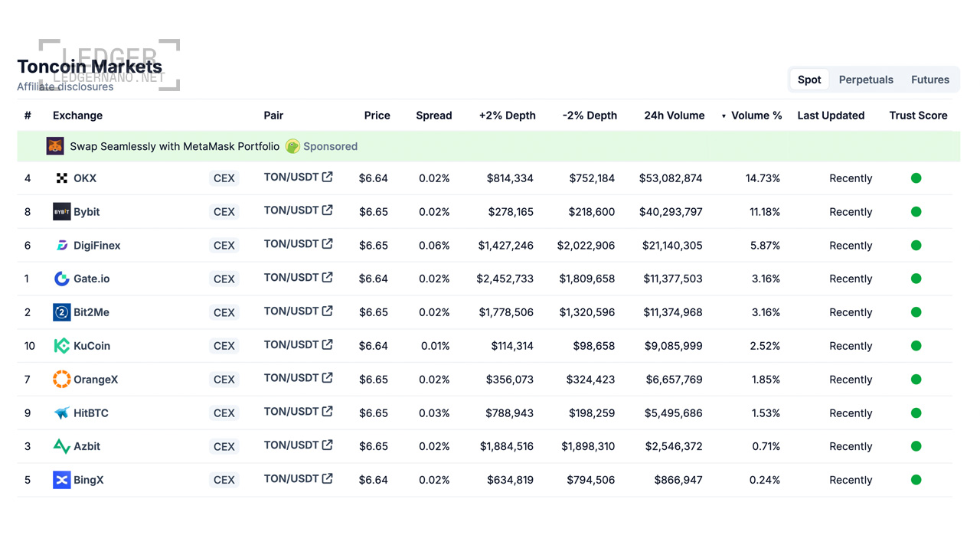Click the OrangeX logo icon
Viewport: 980px width, 551px height.
(62, 379)
